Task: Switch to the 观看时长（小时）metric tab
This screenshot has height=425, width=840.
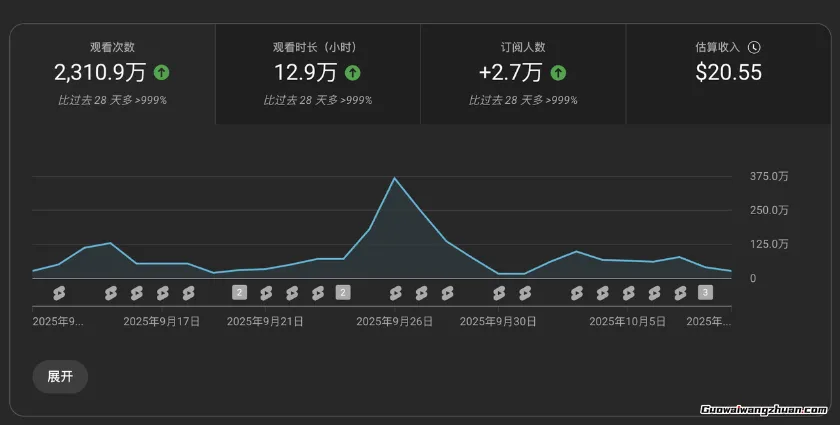Action: point(318,74)
